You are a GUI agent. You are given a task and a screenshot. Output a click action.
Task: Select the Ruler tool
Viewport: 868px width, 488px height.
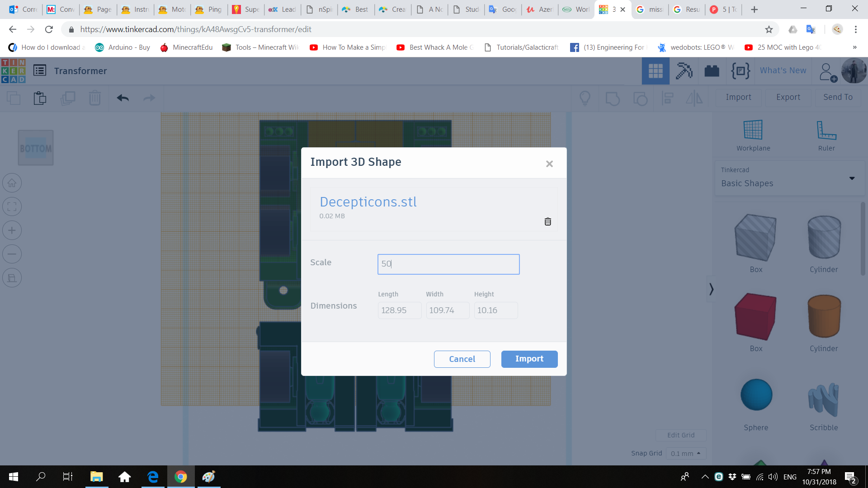click(x=826, y=135)
